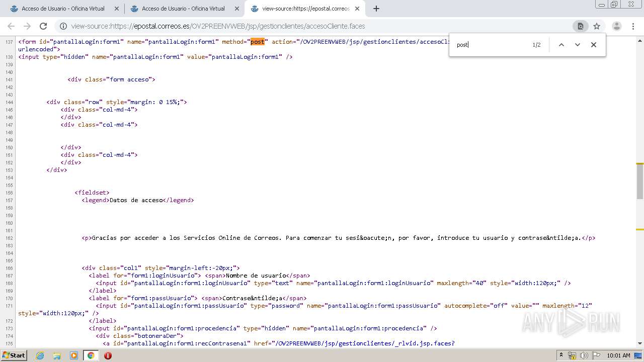This screenshot has width=644, height=362.
Task: Show hidden system tray icons
Action: [561, 355]
